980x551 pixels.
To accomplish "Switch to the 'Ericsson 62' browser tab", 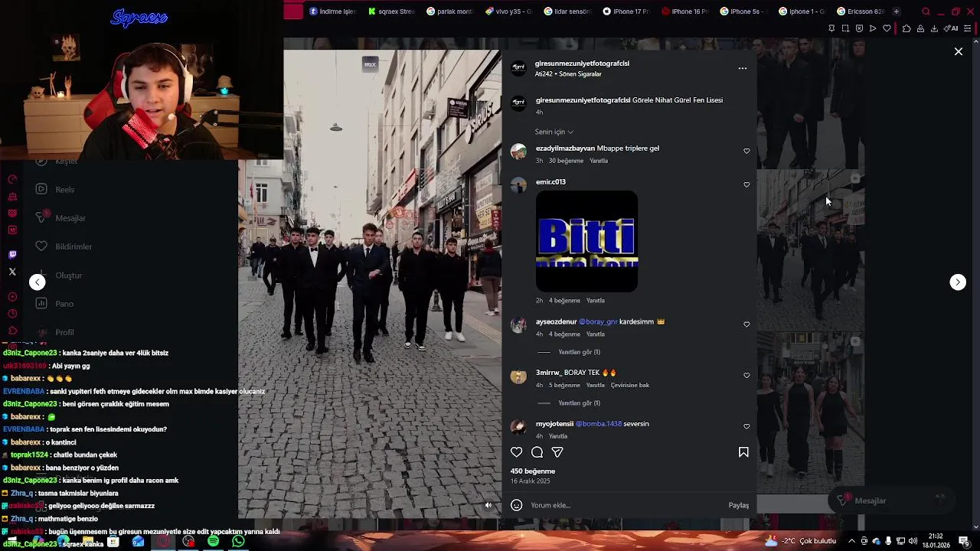I will [861, 11].
